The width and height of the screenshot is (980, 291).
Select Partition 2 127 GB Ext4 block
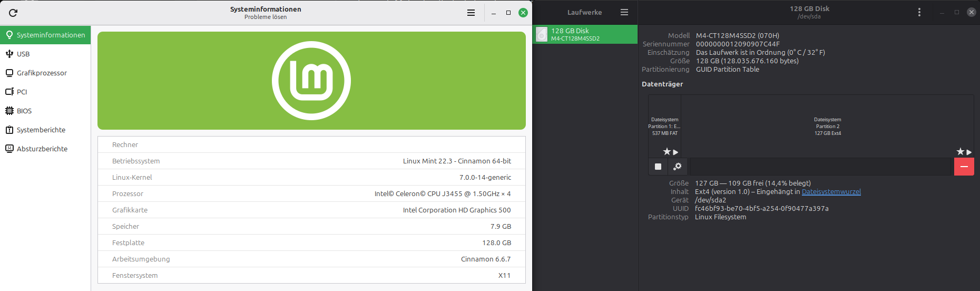[827, 126]
